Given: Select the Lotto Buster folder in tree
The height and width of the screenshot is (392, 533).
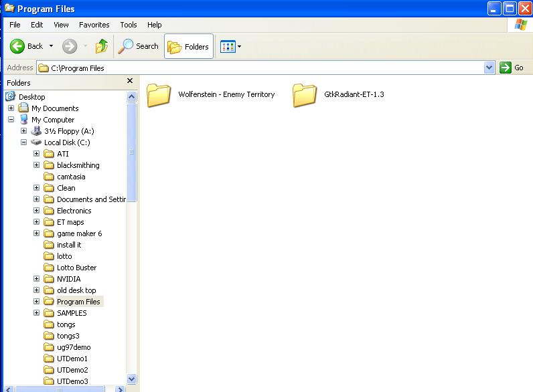Looking at the screenshot, I should (x=76, y=268).
